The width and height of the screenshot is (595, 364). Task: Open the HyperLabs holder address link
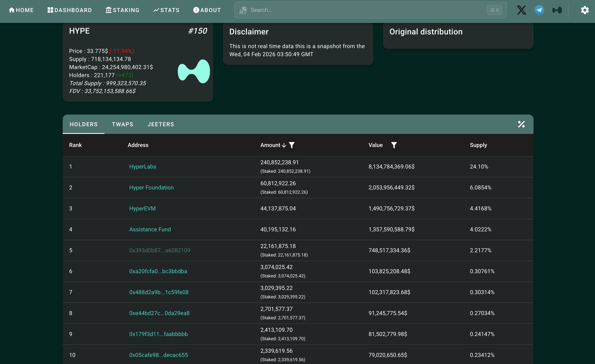click(143, 167)
